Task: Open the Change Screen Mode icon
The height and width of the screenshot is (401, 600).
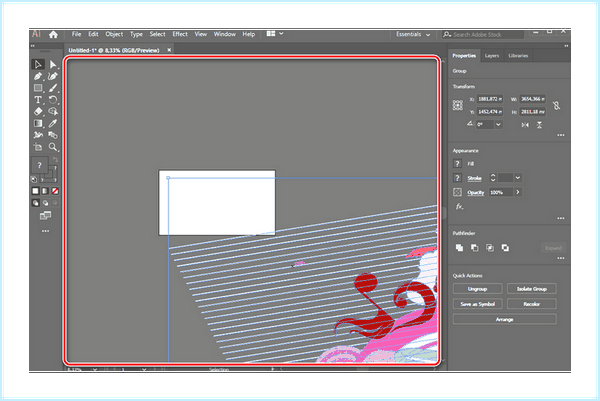Action: tap(45, 216)
